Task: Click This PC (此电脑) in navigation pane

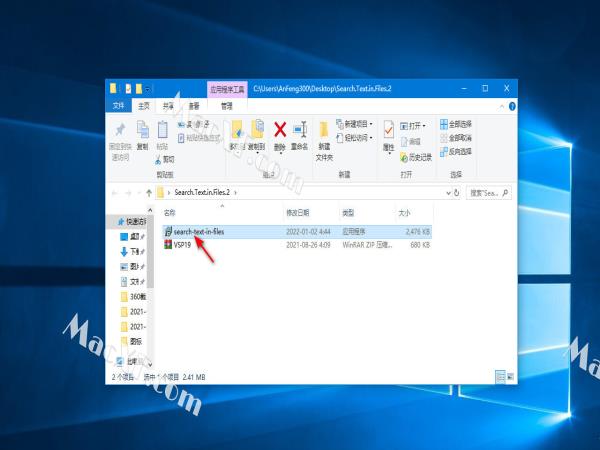Action: tap(129, 361)
